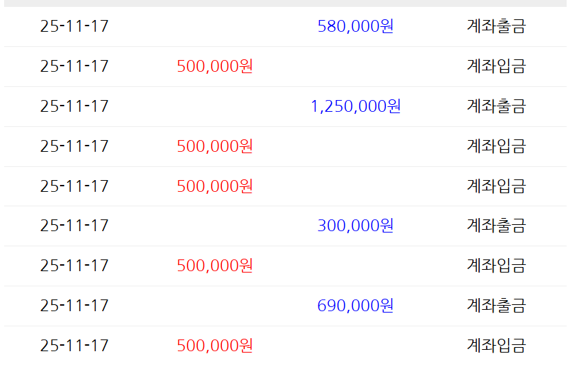Select the bottommost 500,000원 deposit amount

click(x=215, y=345)
